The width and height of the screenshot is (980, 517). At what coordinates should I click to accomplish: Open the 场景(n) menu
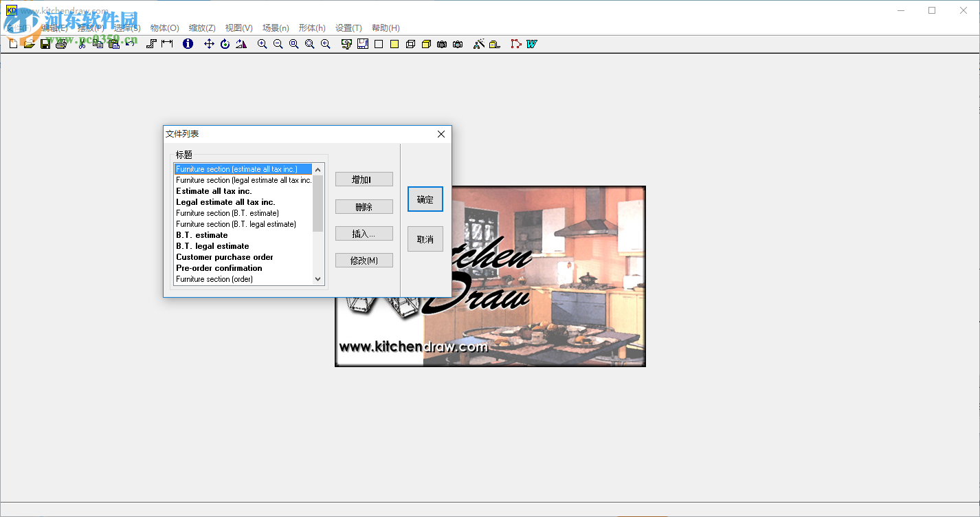click(276, 28)
